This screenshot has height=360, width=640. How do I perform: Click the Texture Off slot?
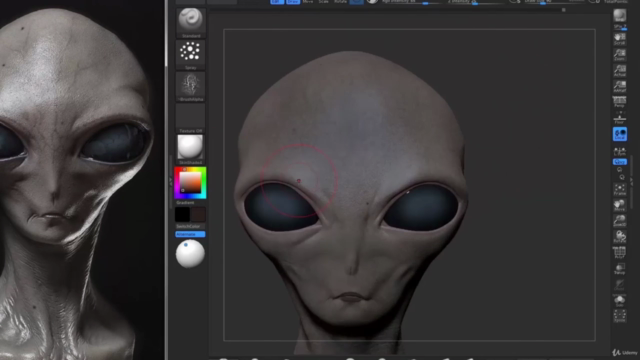190,118
